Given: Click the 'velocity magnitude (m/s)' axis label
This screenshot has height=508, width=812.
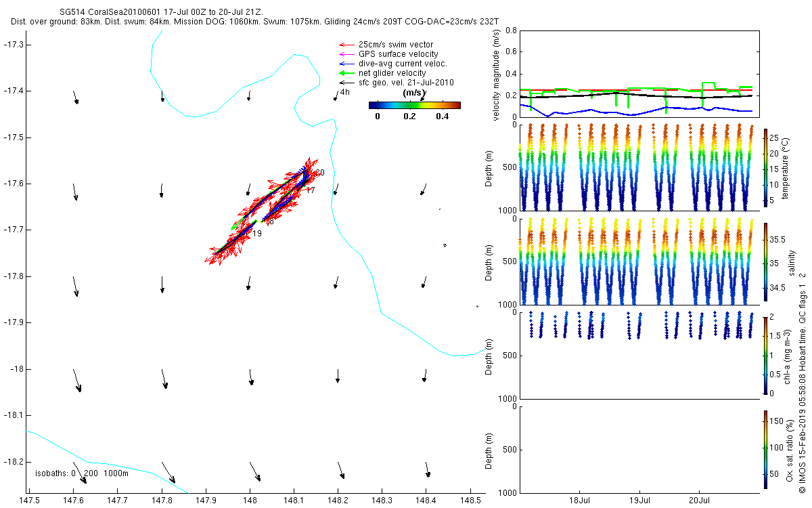Looking at the screenshot, I should coord(497,75).
